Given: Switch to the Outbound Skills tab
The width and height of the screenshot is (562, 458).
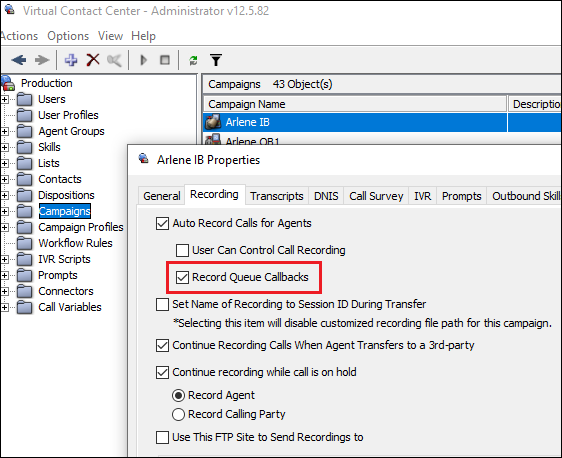Looking at the screenshot, I should (x=524, y=196).
